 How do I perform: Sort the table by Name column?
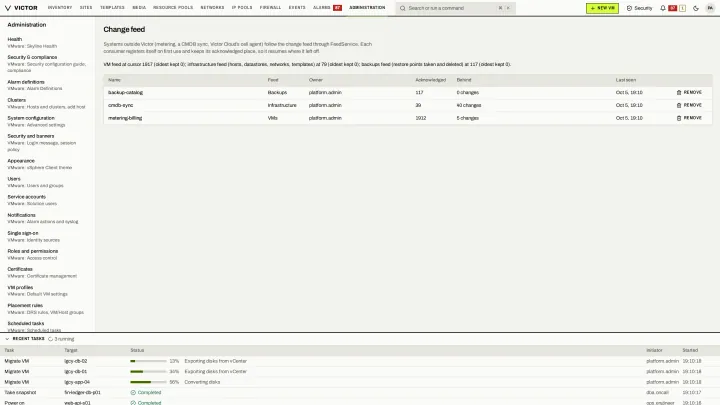pos(114,80)
